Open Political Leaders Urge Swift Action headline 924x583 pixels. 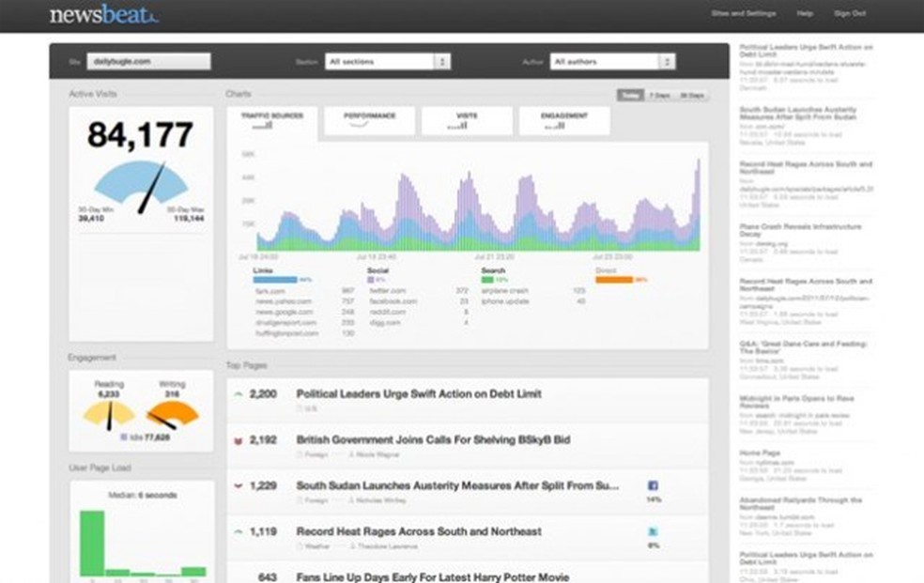tap(419, 394)
